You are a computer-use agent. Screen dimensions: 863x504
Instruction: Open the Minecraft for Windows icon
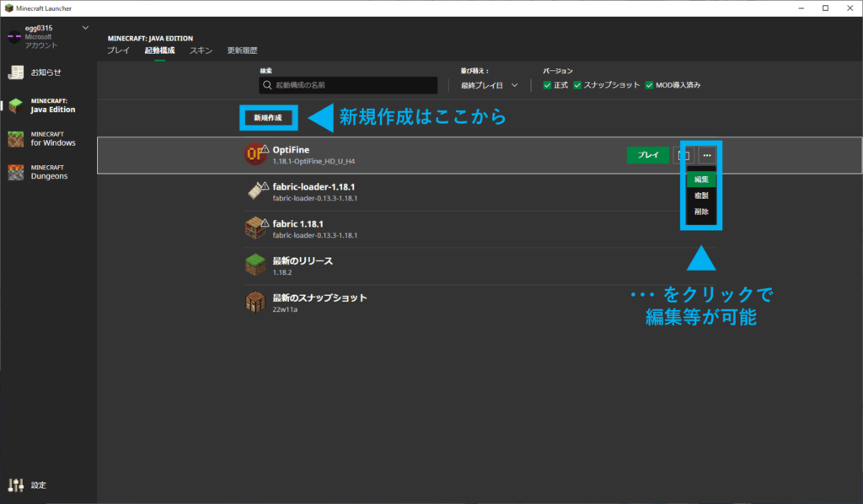(x=16, y=139)
